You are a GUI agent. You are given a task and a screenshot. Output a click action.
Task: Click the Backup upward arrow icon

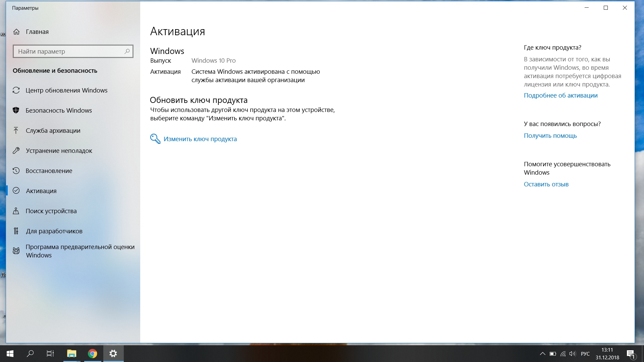pos(16,130)
